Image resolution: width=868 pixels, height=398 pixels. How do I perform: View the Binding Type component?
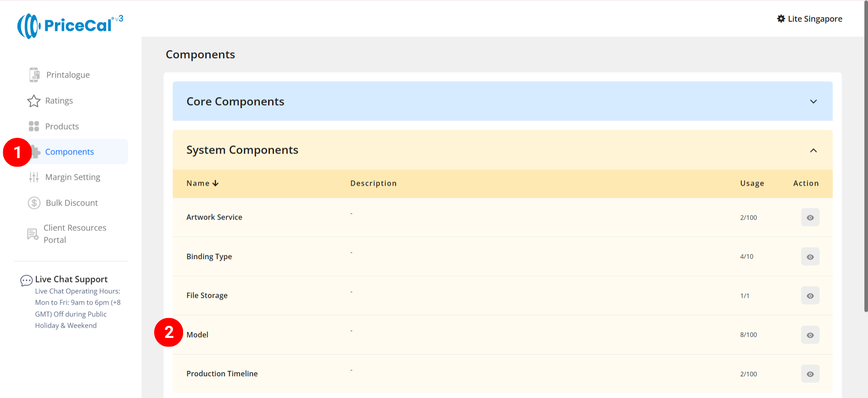pos(810,257)
